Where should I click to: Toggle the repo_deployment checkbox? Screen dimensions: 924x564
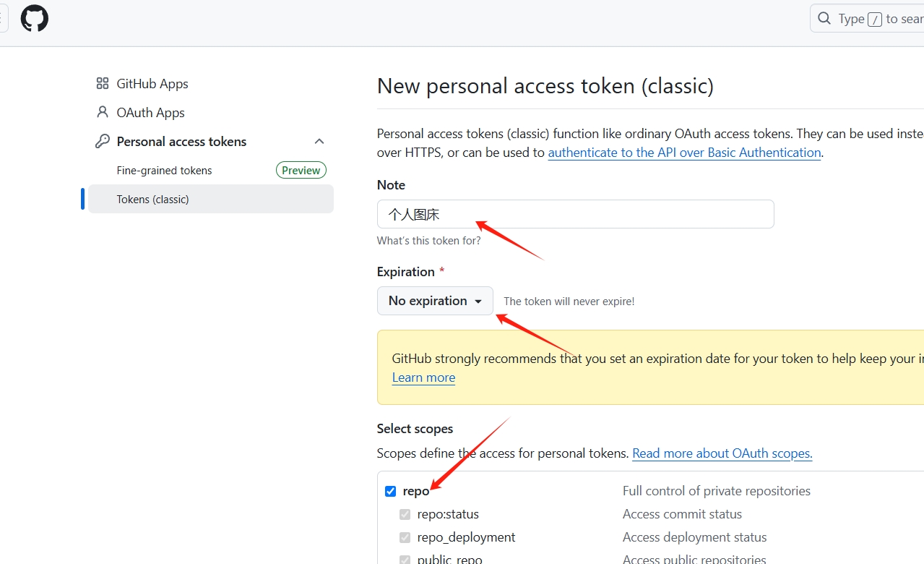(405, 538)
